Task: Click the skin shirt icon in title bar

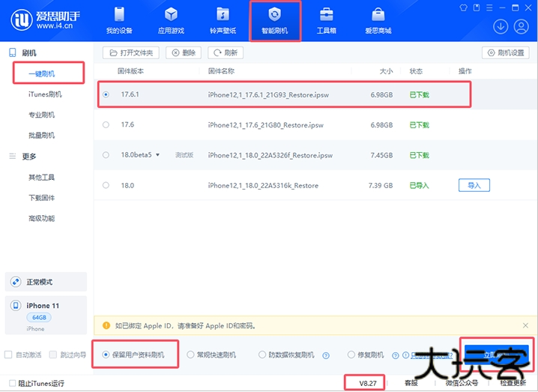Action: tap(463, 7)
